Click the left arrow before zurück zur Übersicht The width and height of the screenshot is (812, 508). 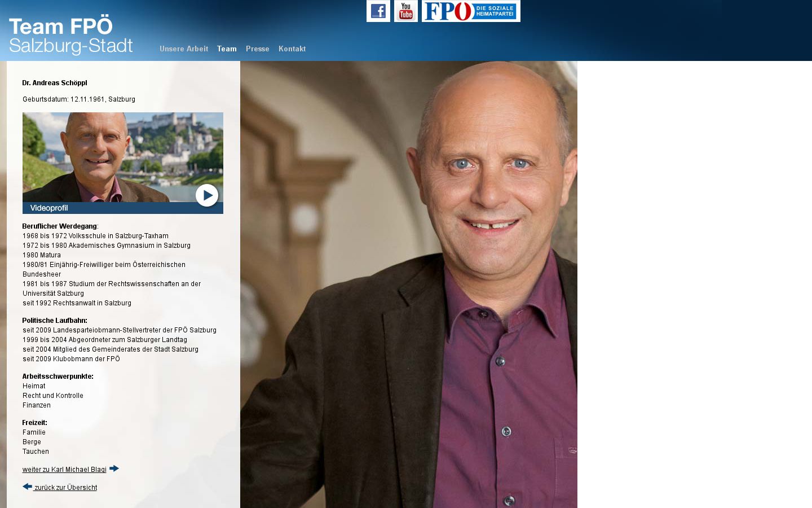coord(27,487)
